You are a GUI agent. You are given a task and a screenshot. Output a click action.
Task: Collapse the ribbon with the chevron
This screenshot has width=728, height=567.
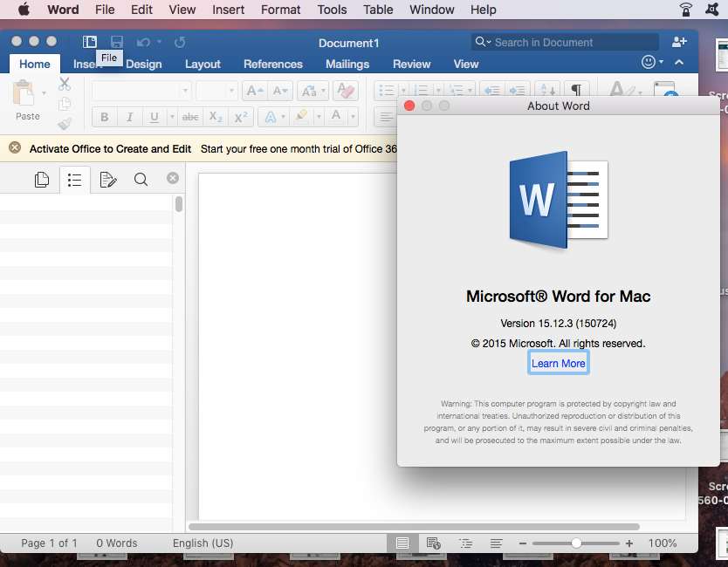click(x=679, y=62)
